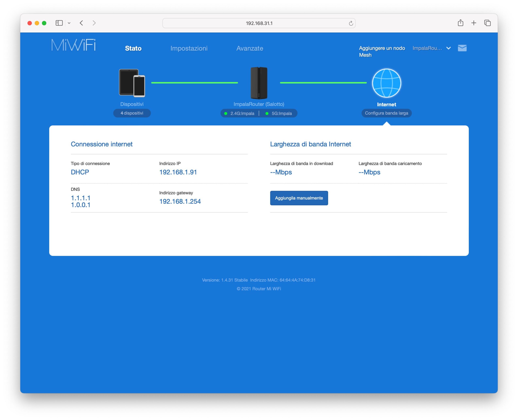
Task: Click the 192.168.31.1 address bar
Action: pos(259,23)
